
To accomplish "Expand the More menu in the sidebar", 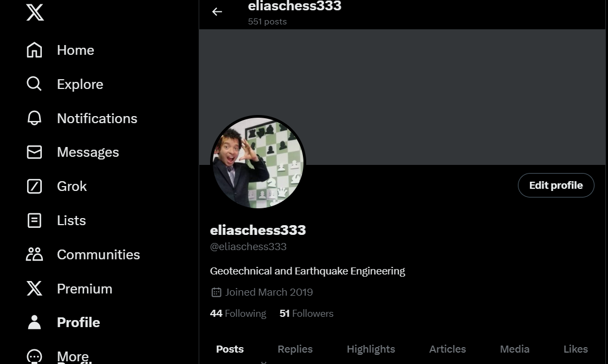I will point(58,356).
